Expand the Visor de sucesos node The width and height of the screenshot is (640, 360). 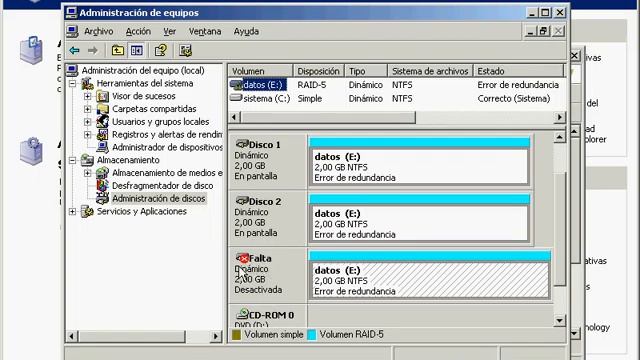87,96
